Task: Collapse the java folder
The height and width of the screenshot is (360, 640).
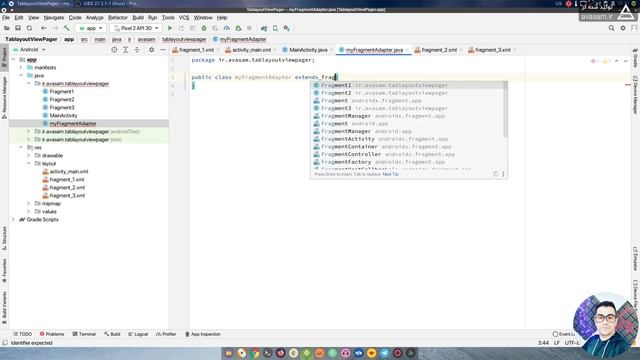Action: tap(21, 76)
